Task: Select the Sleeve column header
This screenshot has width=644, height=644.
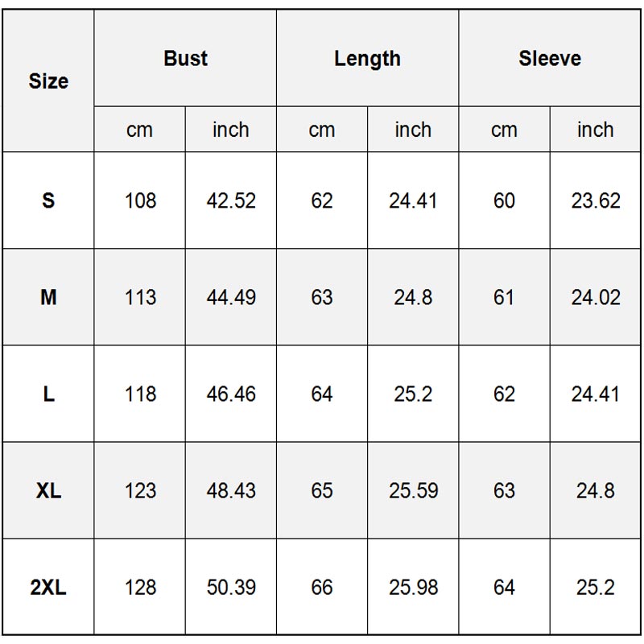Action: pos(550,59)
